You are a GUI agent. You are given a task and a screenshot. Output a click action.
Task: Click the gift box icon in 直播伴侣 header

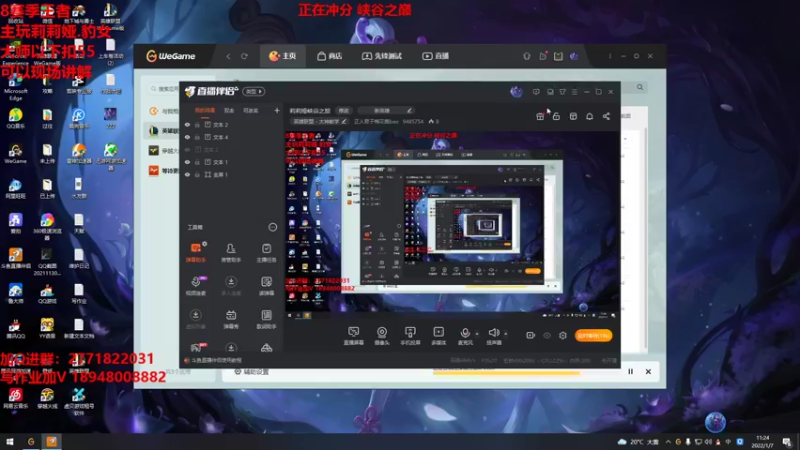[x=540, y=116]
